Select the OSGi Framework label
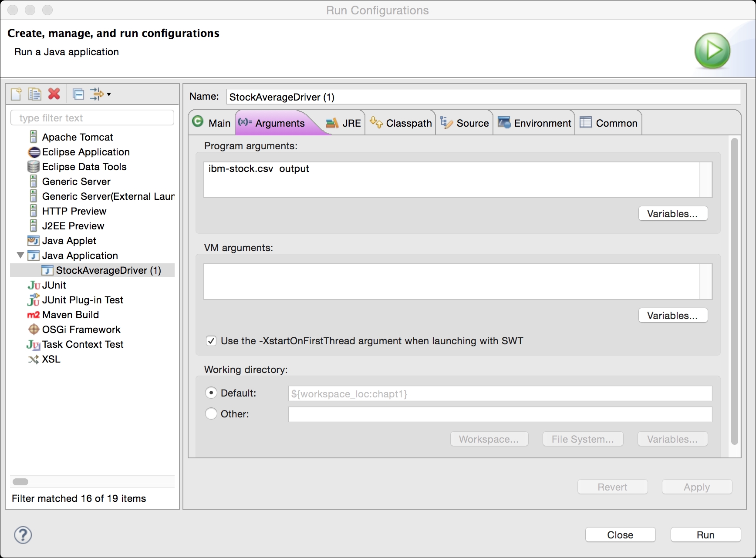 (81, 329)
